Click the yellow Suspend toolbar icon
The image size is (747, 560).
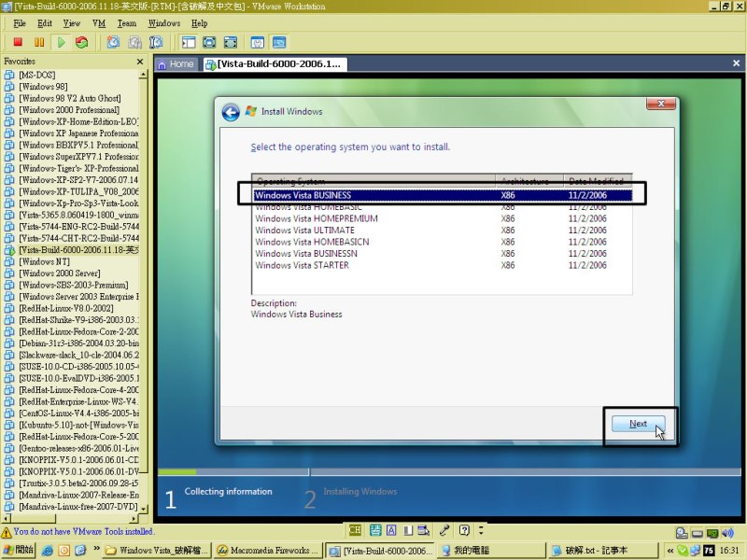point(39,42)
